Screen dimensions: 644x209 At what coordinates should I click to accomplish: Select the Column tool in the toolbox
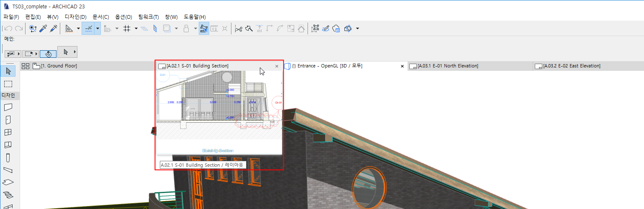(8, 158)
